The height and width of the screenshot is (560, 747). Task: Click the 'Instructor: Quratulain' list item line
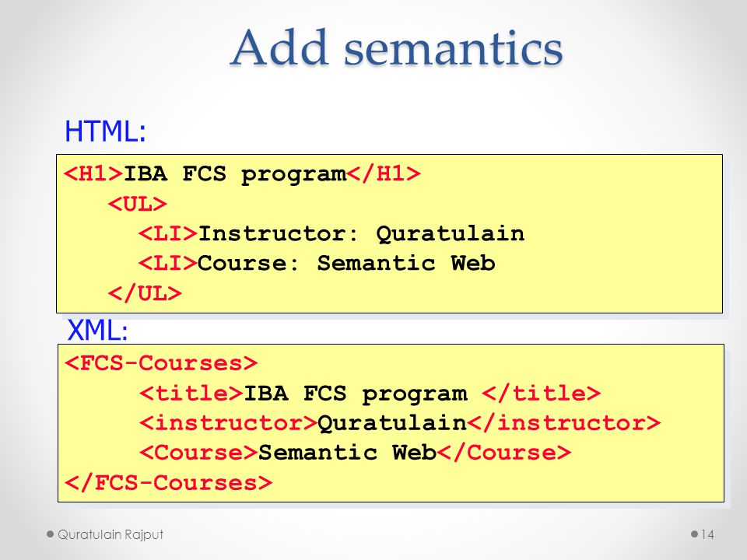(331, 234)
